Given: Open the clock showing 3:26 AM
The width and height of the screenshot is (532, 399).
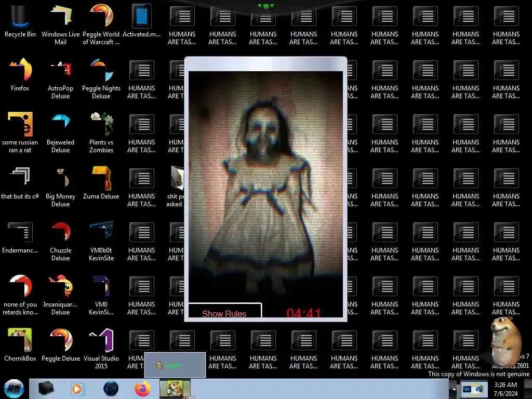Looking at the screenshot, I should click(506, 389).
